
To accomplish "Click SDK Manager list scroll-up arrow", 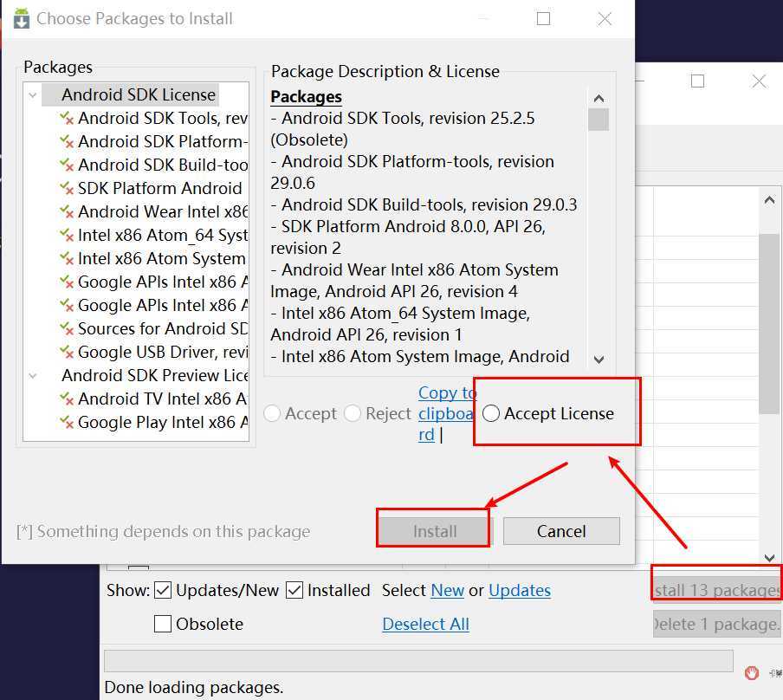I will (769, 201).
